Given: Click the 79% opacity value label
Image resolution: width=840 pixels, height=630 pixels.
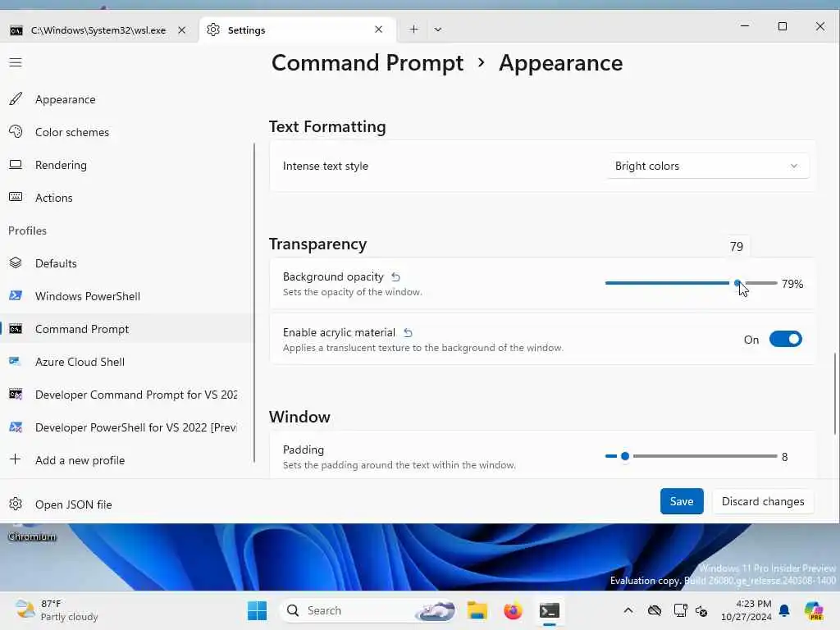Looking at the screenshot, I should coord(792,284).
